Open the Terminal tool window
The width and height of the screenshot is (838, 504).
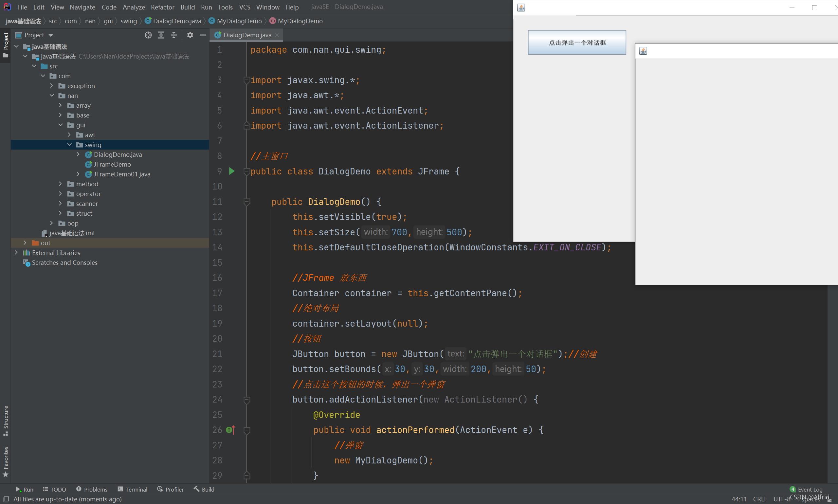[133, 489]
